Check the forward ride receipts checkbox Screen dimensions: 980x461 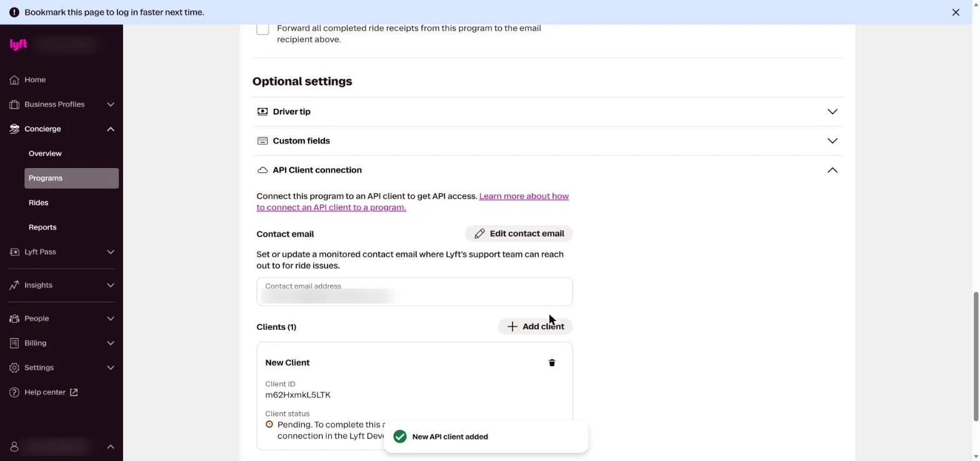coord(262,29)
